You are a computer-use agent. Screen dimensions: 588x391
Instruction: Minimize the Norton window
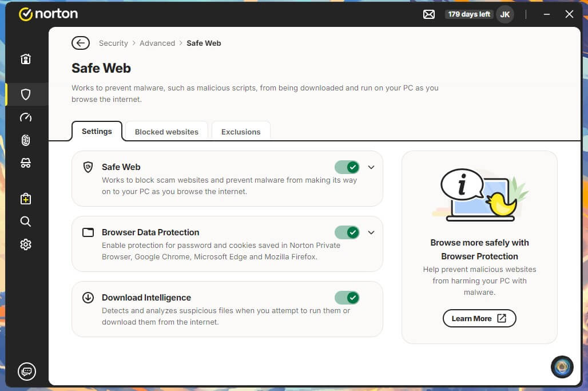click(546, 14)
